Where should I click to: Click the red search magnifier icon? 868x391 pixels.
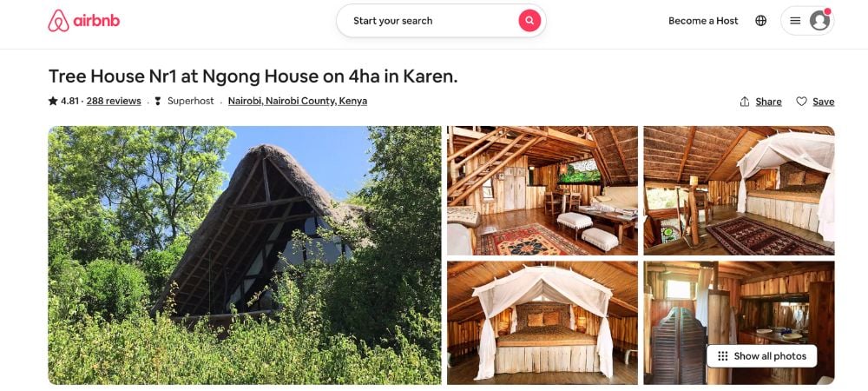[529, 21]
